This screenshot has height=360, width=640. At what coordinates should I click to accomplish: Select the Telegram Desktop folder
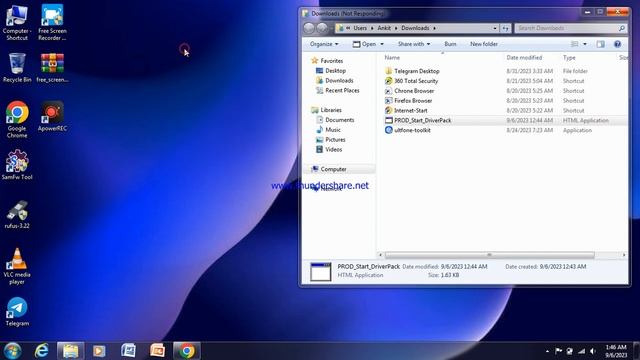pos(412,71)
